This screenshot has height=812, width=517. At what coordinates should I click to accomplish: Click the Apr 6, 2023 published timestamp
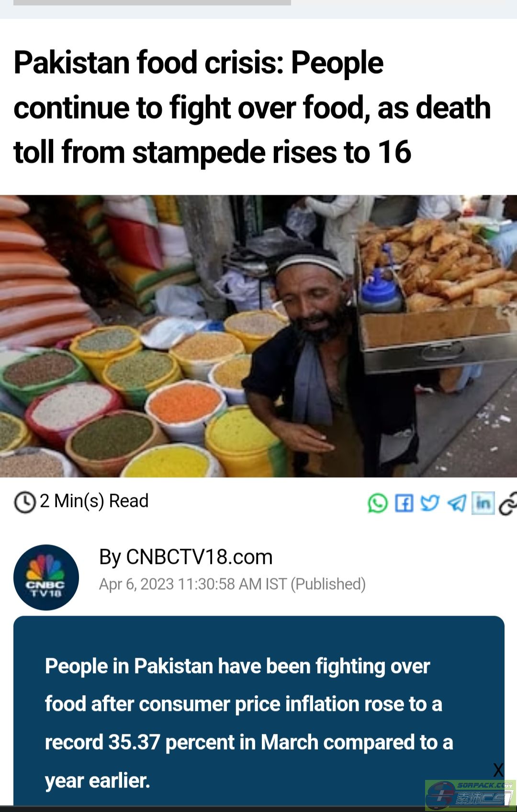click(x=232, y=585)
